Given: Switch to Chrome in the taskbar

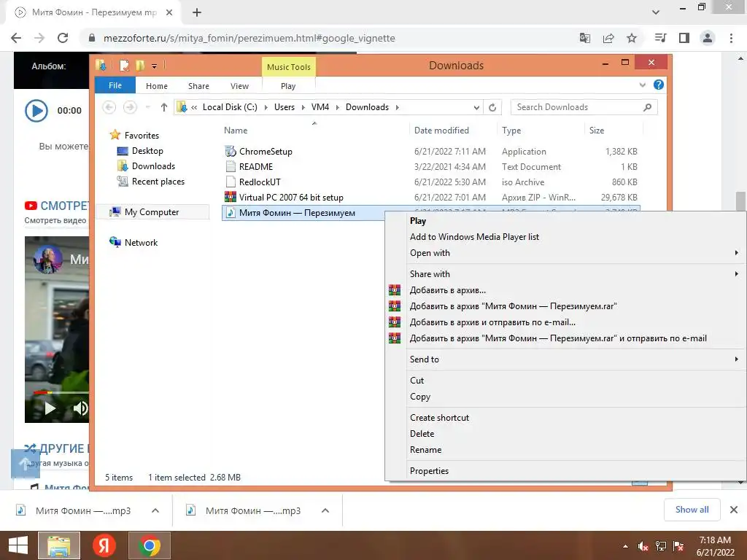Looking at the screenshot, I should click(x=150, y=545).
